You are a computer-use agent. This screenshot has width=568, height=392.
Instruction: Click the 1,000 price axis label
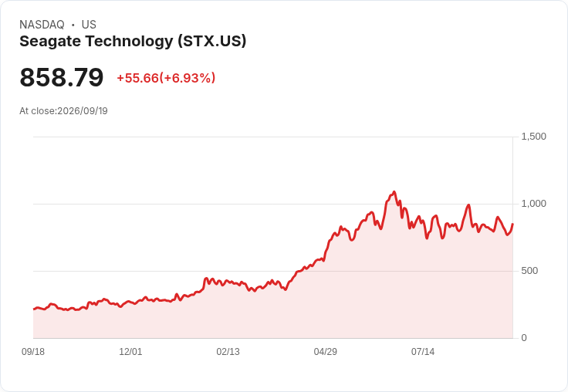coord(533,204)
